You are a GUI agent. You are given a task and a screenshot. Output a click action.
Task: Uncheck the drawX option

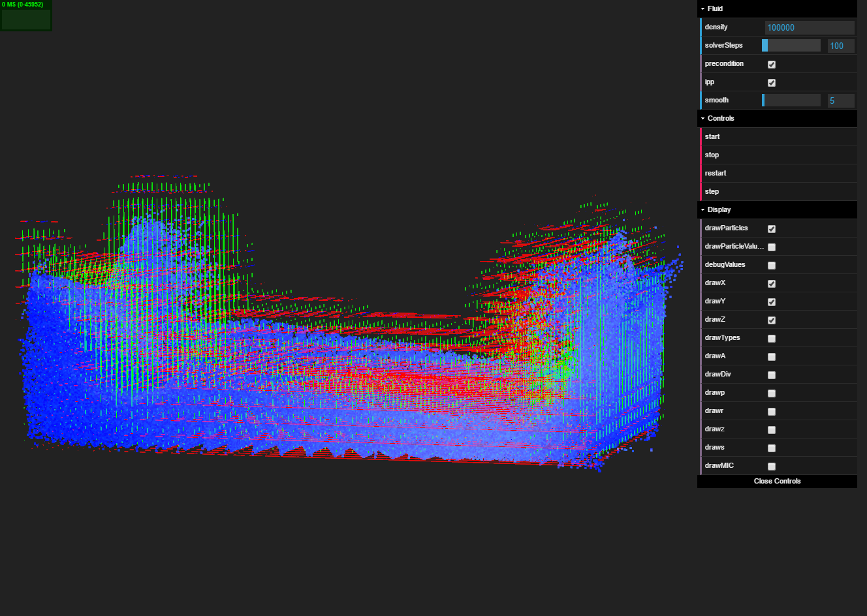click(772, 283)
